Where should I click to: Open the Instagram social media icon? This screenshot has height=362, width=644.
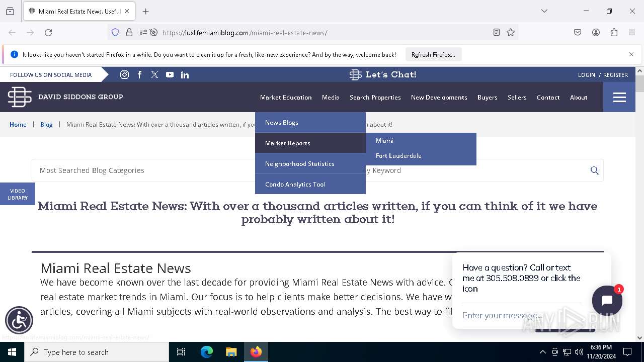[x=124, y=74]
